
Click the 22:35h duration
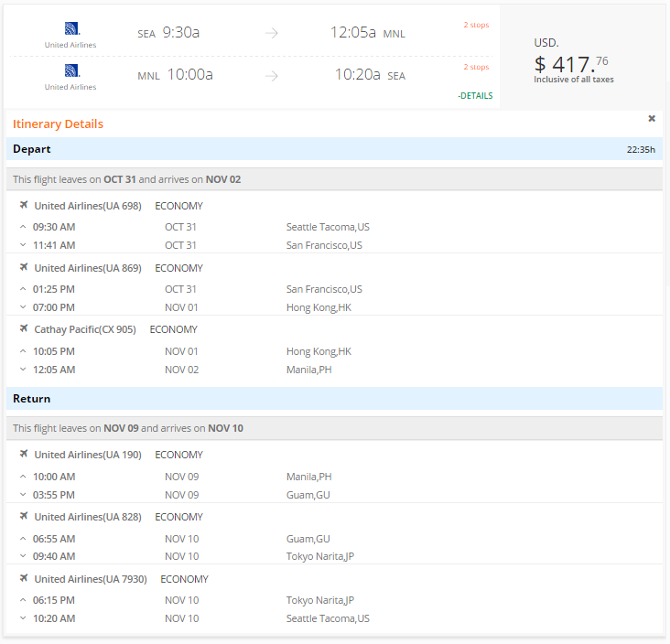[x=641, y=149]
